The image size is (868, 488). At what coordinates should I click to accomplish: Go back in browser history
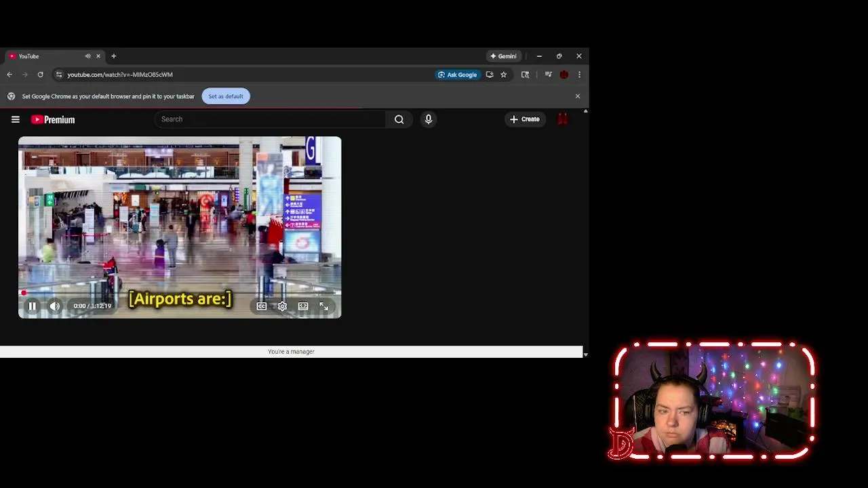click(x=9, y=75)
